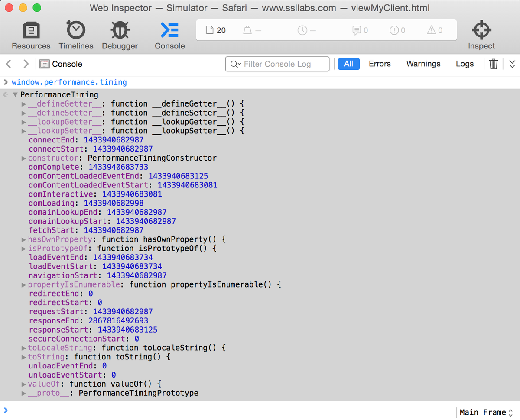Select the connectEnd property row
Image resolution: width=520 pixels, height=420 pixels.
[x=86, y=140]
